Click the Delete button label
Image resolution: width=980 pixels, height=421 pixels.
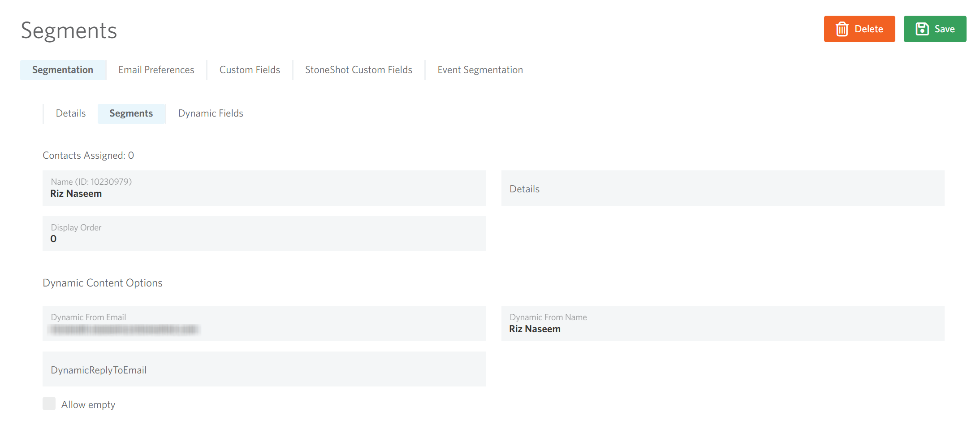(x=869, y=29)
